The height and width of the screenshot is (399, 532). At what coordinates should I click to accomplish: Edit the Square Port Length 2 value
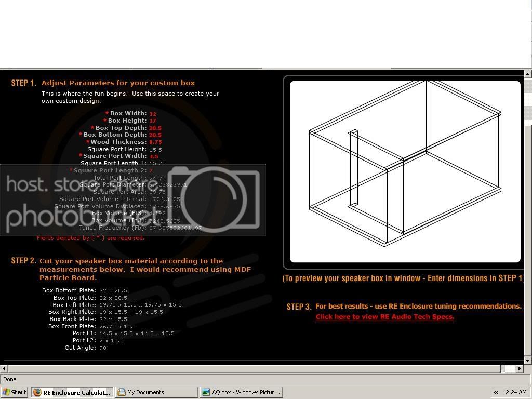tap(151, 170)
